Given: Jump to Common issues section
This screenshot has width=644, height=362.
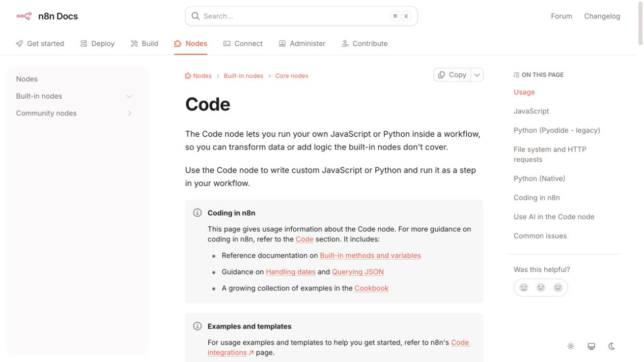Looking at the screenshot, I should pos(540,236).
